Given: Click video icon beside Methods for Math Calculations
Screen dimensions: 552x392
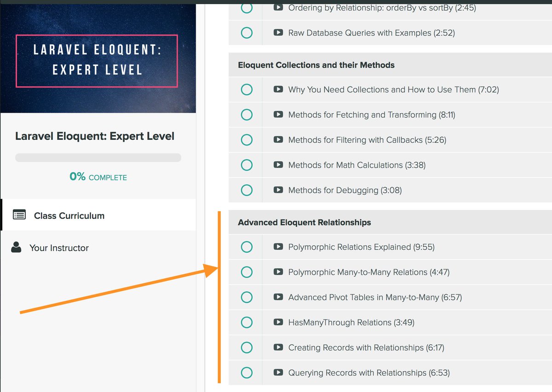Looking at the screenshot, I should coord(278,165).
